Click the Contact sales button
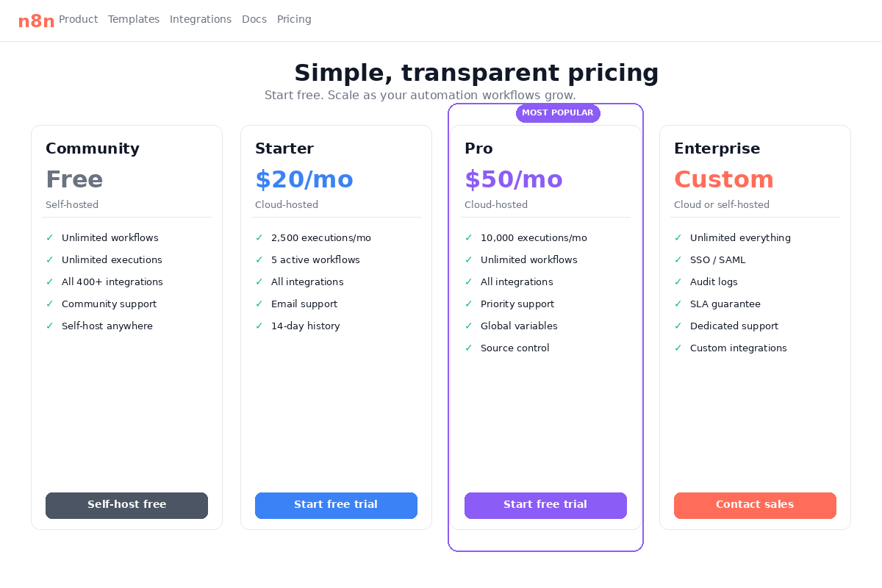 (755, 505)
